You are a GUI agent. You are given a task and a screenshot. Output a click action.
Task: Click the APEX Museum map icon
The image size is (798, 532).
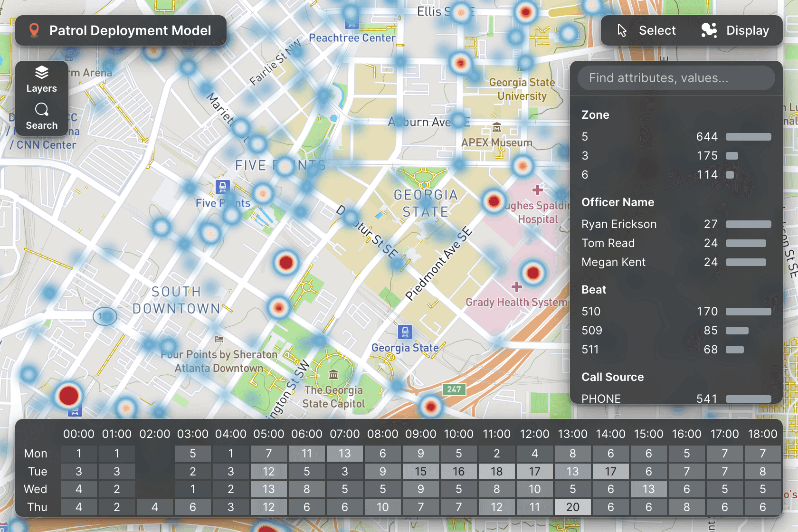497,127
